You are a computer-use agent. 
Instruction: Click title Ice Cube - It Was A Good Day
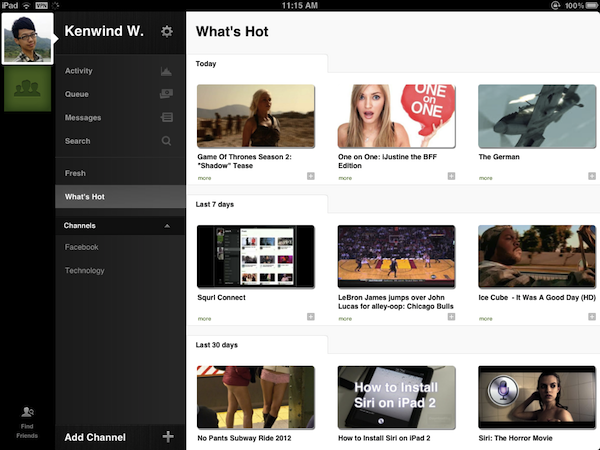point(537,297)
